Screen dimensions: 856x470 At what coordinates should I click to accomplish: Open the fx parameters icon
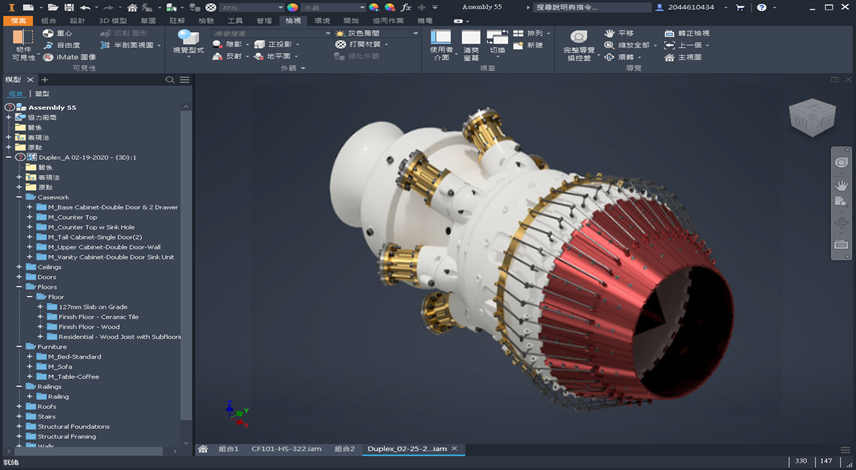(406, 7)
